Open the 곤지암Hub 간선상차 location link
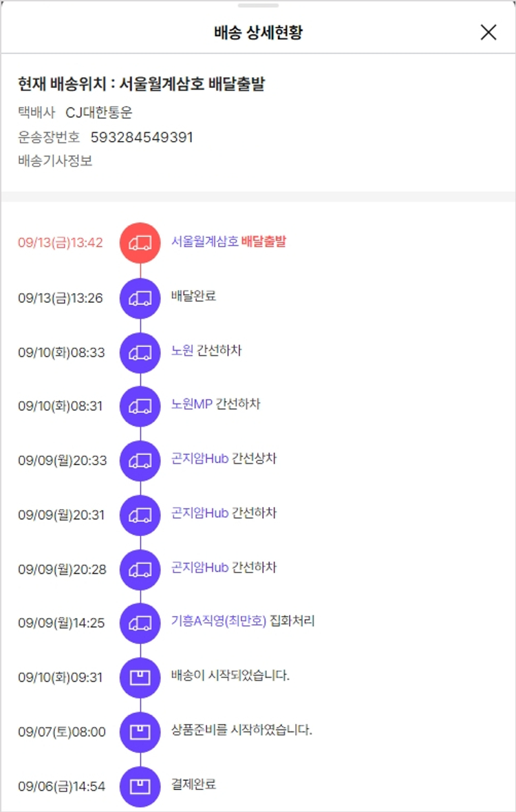This screenshot has height=812, width=516. (200, 458)
